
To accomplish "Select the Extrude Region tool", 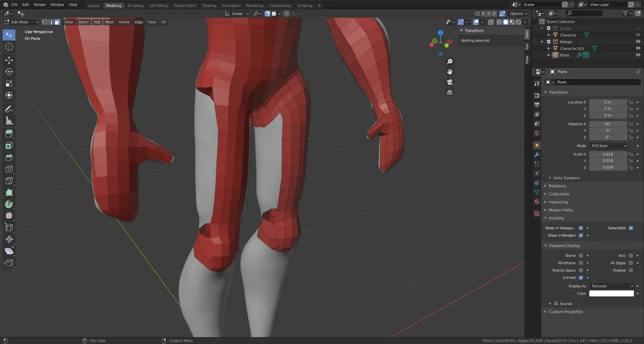I will point(9,134).
